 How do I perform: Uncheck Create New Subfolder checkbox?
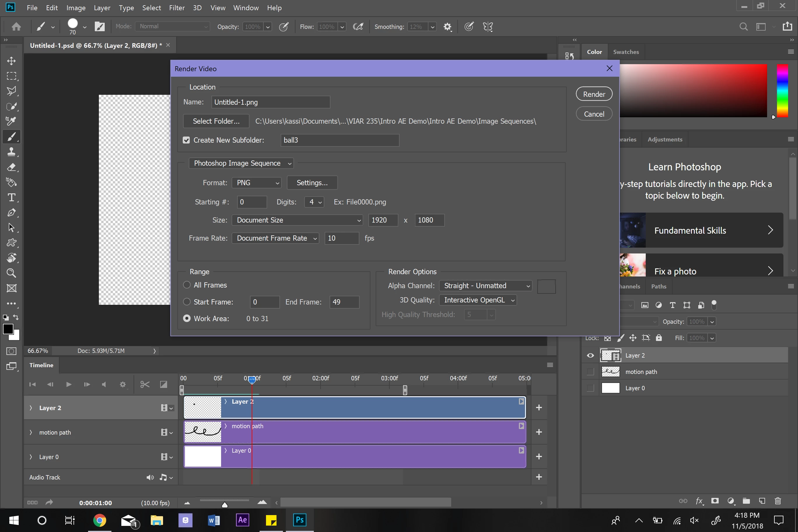[186, 140]
